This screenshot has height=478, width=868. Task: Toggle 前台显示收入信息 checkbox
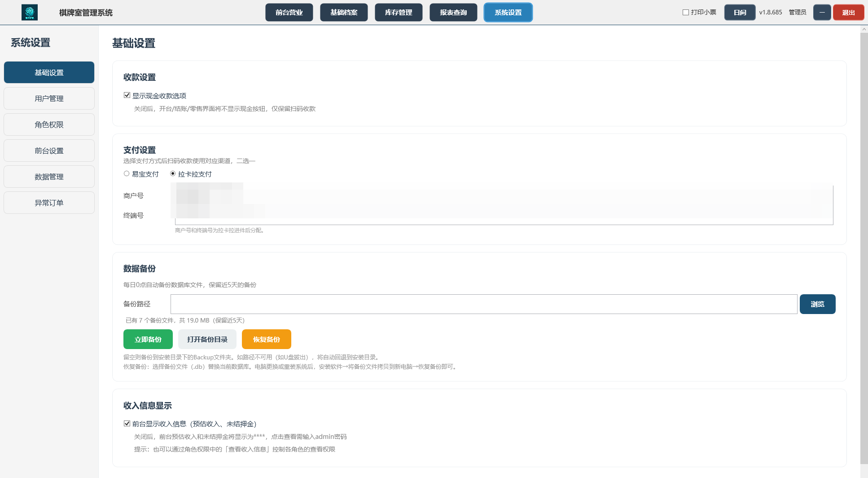[127, 423]
